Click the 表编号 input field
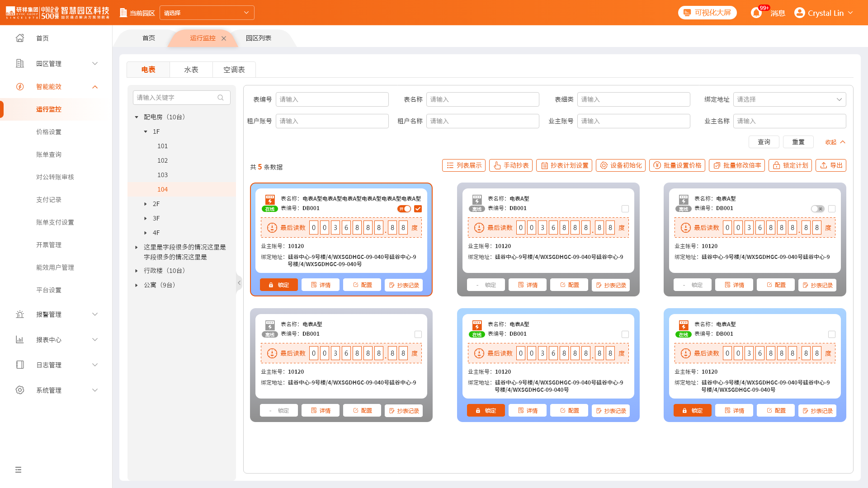The image size is (868, 488). click(x=332, y=99)
